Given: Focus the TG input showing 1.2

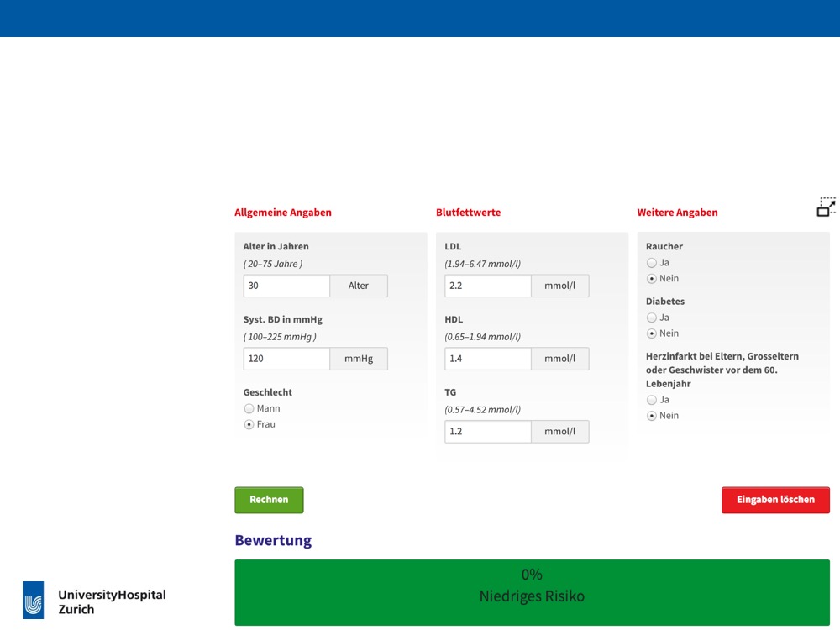Looking at the screenshot, I should pos(488,432).
